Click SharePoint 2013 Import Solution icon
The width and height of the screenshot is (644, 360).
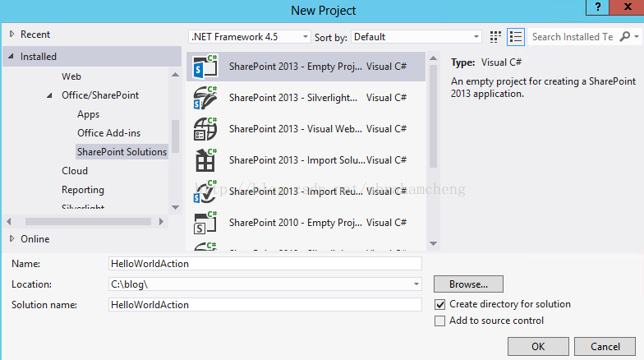205,159
